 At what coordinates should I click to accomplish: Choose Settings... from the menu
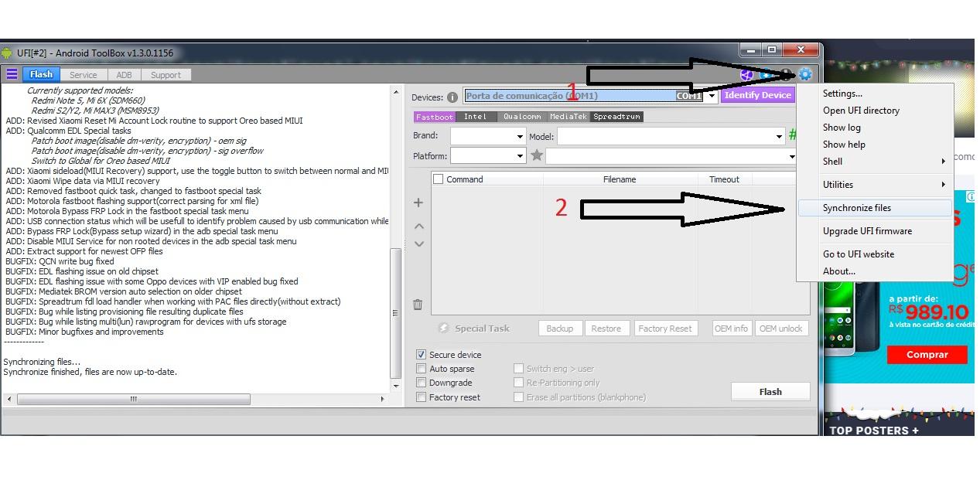click(x=875, y=94)
